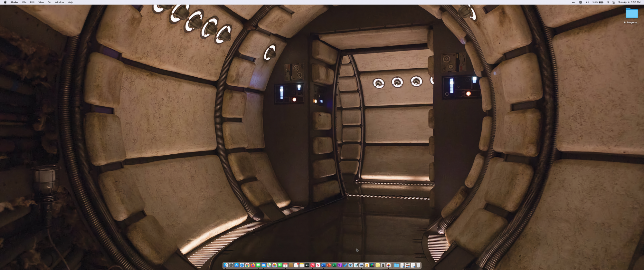
Task: Open the Trash in Dock
Action: [418, 265]
